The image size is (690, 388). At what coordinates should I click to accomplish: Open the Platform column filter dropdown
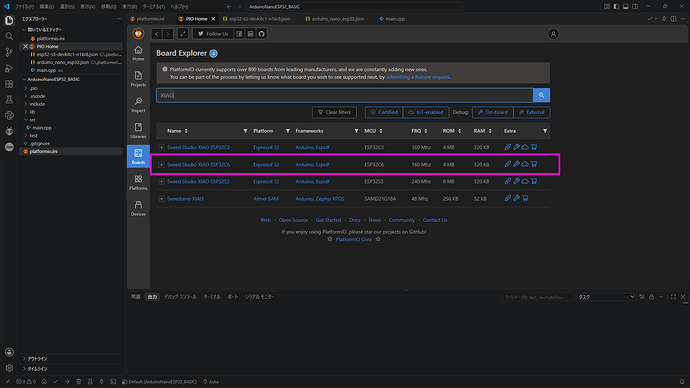coord(288,131)
